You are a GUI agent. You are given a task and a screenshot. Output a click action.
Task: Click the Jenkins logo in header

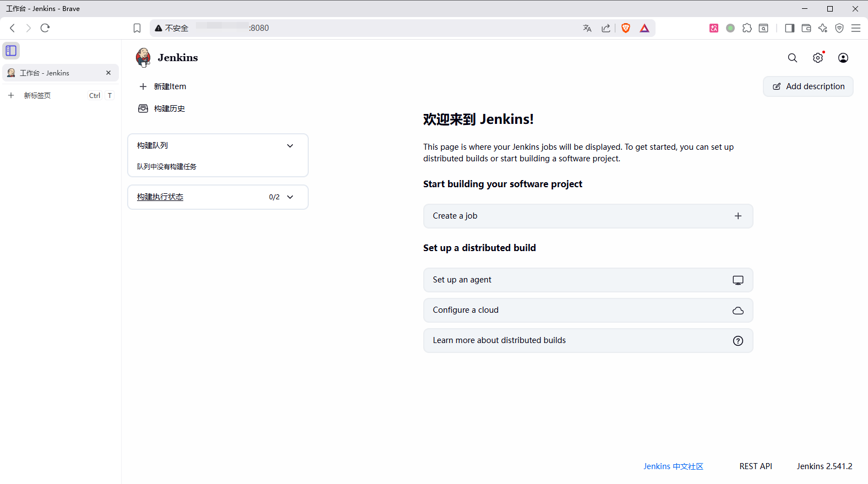pos(144,57)
